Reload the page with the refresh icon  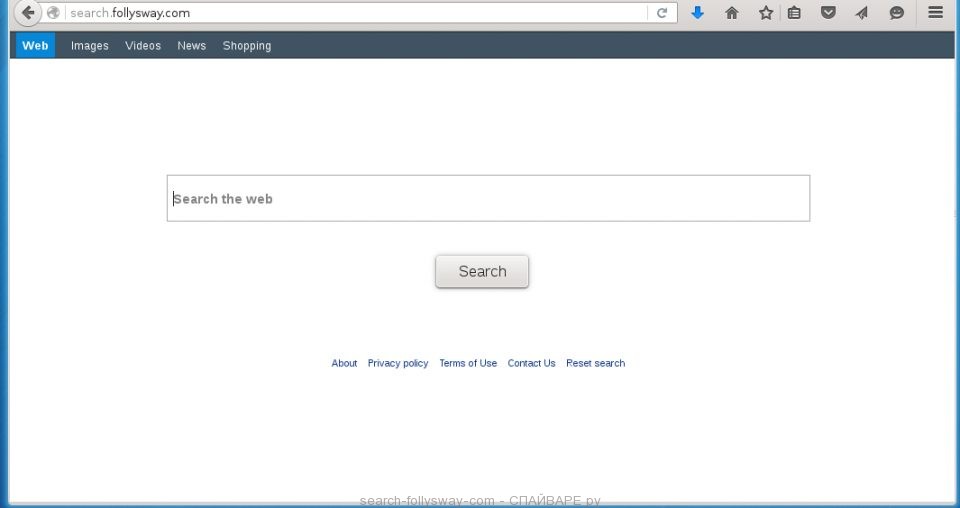pyautogui.click(x=662, y=13)
